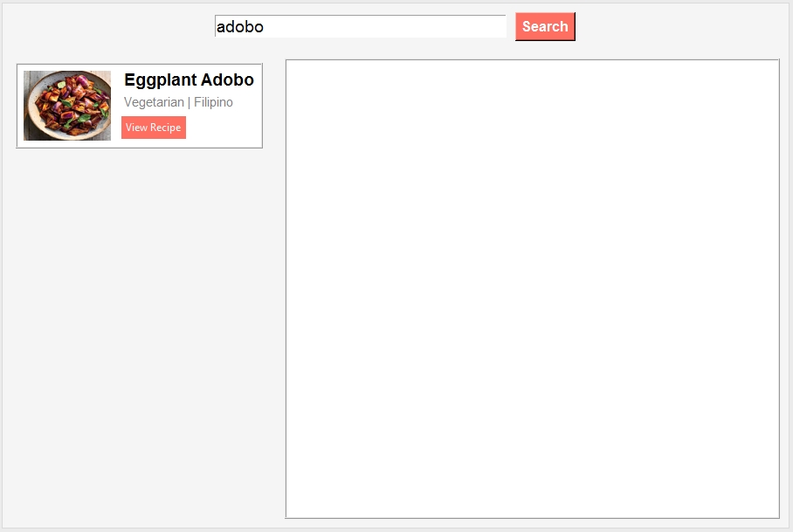Click the Filipino cuisine label

click(x=214, y=102)
